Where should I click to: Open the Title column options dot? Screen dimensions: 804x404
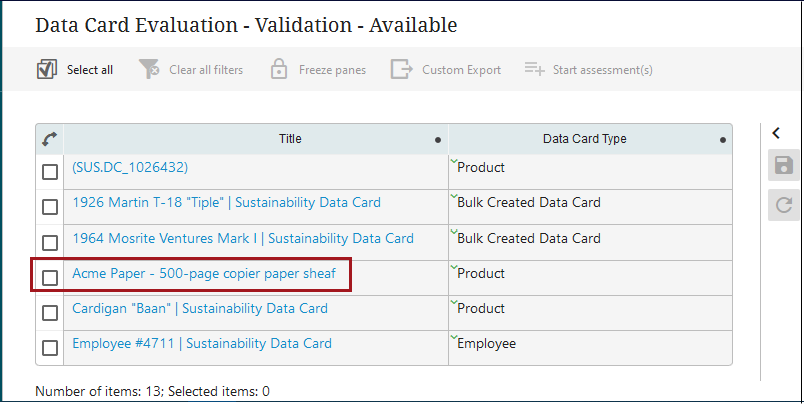(x=437, y=140)
